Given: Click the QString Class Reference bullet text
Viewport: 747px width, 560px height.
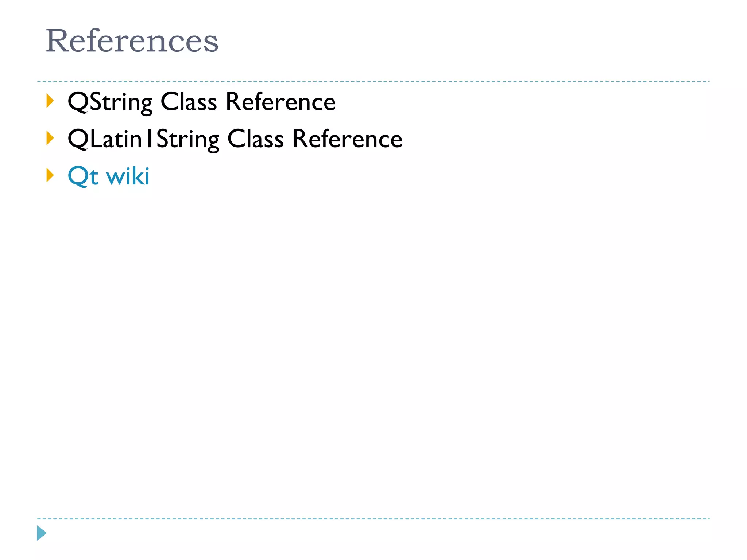Looking at the screenshot, I should click(201, 102).
